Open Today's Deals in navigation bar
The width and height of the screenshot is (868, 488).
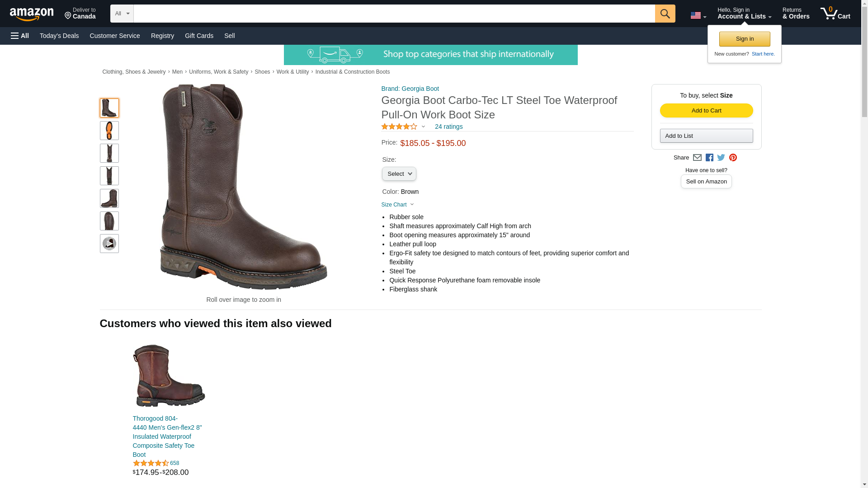59,36
